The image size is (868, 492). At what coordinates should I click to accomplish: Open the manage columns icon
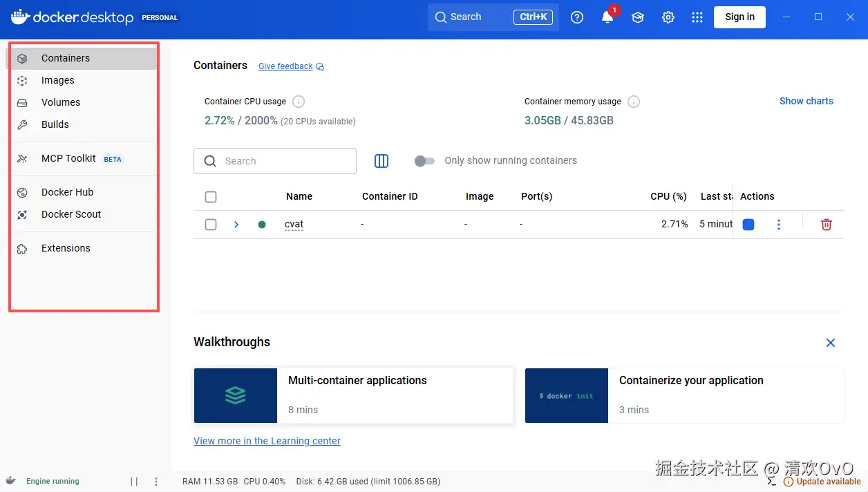[381, 161]
